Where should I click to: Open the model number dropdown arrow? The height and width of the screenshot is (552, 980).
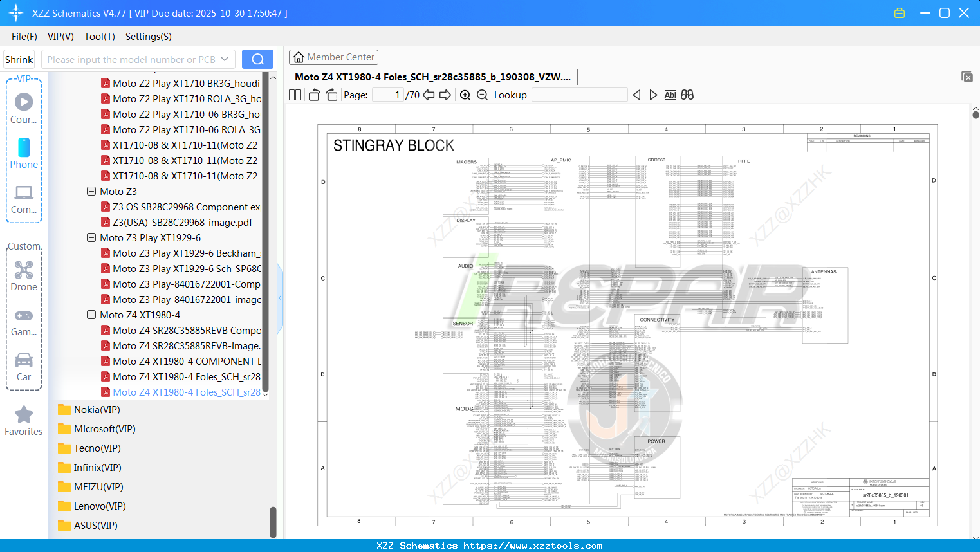(x=225, y=59)
